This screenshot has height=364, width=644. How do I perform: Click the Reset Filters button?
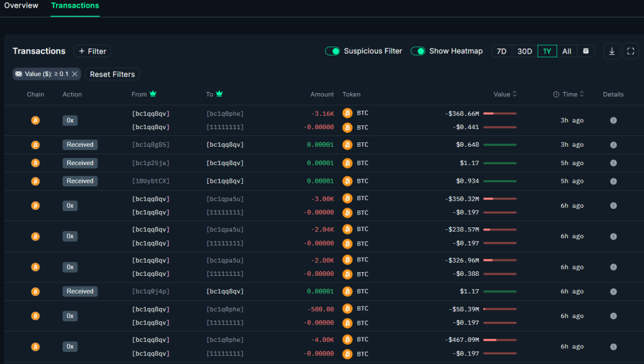click(x=112, y=74)
